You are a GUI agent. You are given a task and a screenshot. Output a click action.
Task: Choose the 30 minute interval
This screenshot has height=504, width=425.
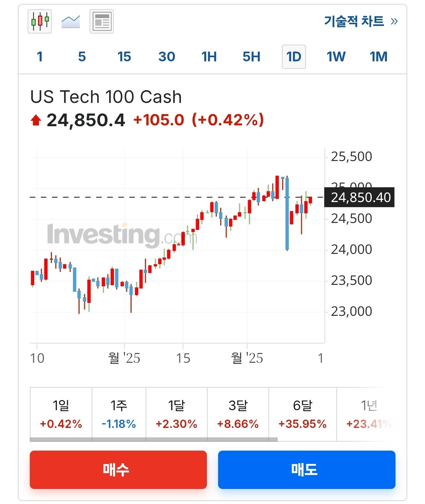pos(167,57)
